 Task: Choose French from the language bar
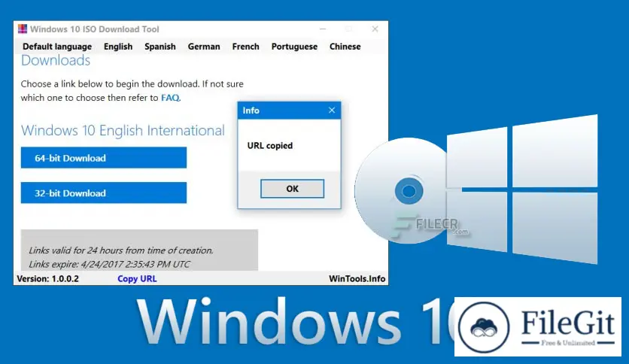(245, 47)
